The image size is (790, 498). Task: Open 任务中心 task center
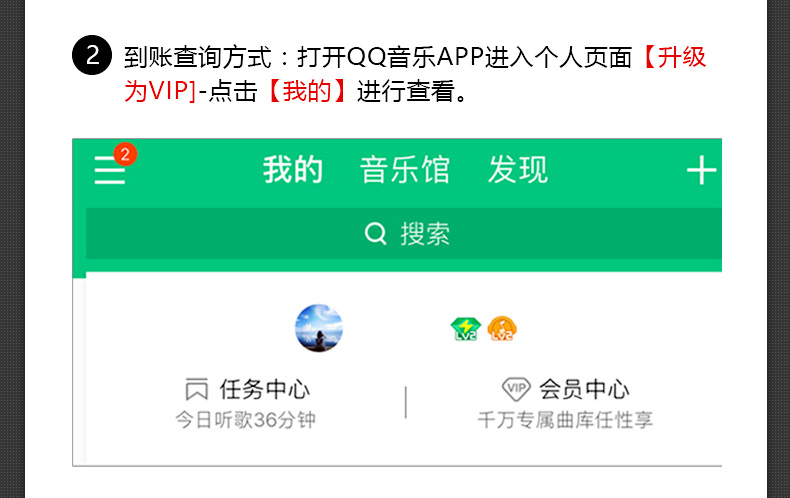tap(265, 389)
